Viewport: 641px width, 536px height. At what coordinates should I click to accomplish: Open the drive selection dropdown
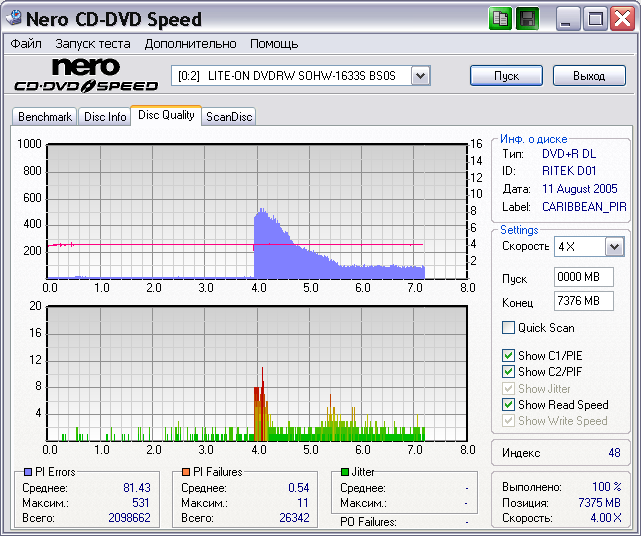[x=420, y=76]
